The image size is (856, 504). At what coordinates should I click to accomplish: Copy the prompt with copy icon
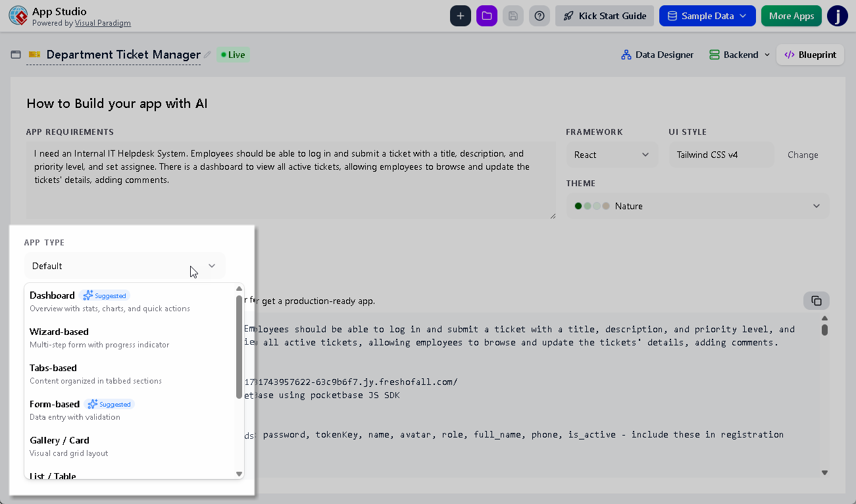817,301
